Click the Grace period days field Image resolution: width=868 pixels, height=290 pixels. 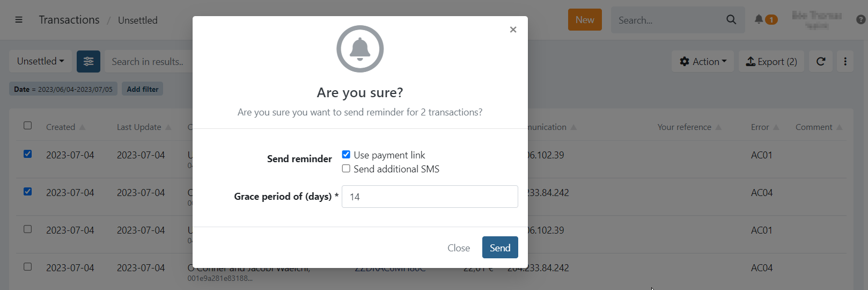coord(430,197)
